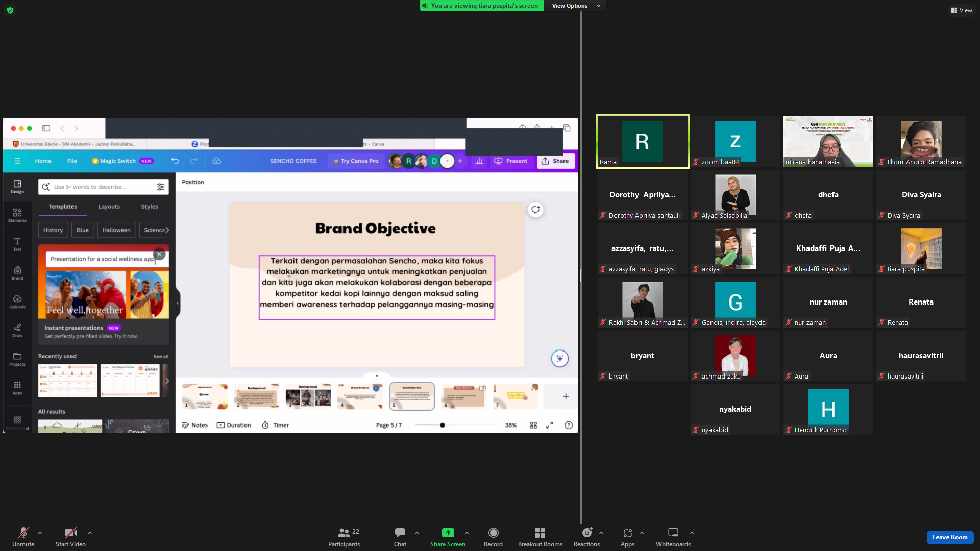Image resolution: width=980 pixels, height=551 pixels.
Task: Open Elements panel in Canva sidebar
Action: coord(17,215)
